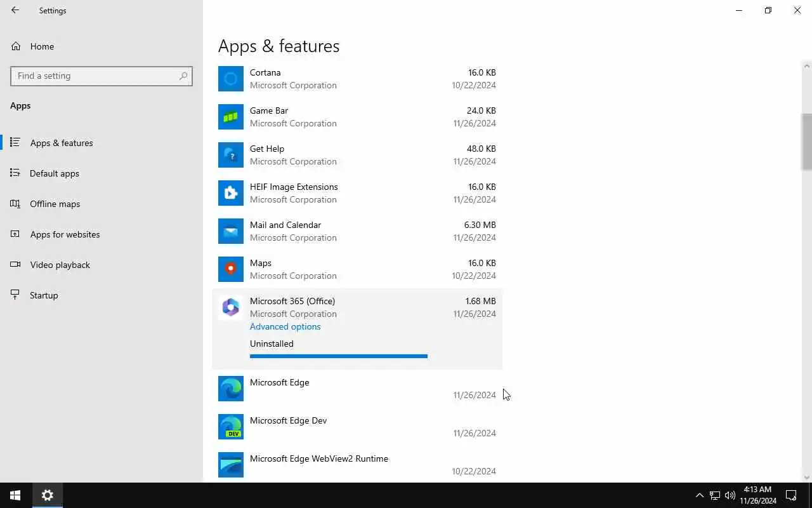Screen dimensions: 812x508
Task: Select the Cortana app name
Action: click(x=265, y=72)
